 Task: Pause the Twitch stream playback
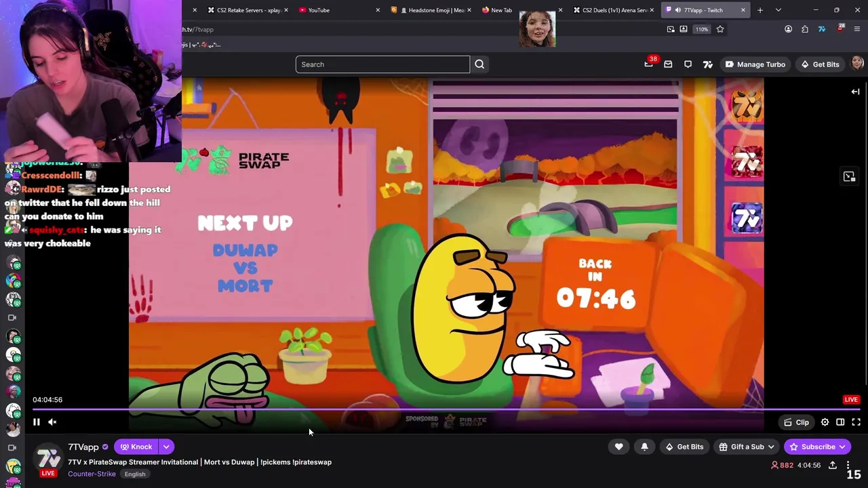click(x=37, y=422)
